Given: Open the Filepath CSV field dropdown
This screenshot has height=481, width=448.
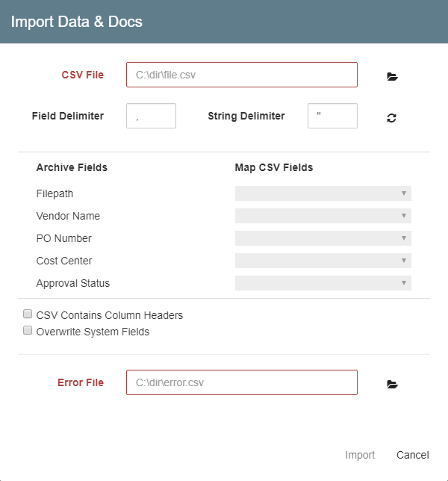Looking at the screenshot, I should pyautogui.click(x=323, y=193).
